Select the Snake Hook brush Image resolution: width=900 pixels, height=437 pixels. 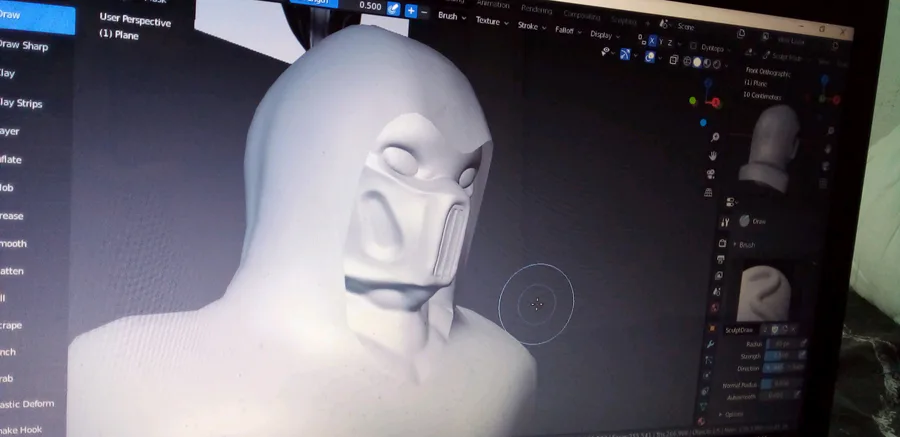22,430
